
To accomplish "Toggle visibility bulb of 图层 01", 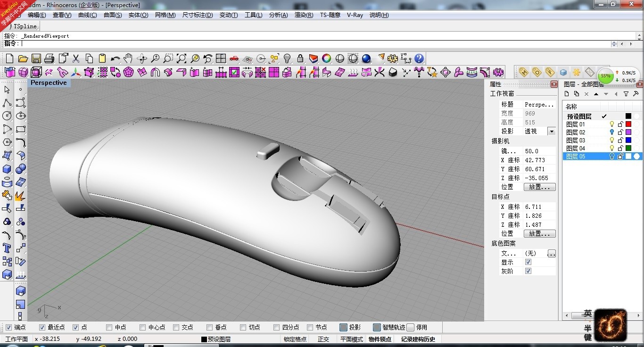I will tap(612, 124).
